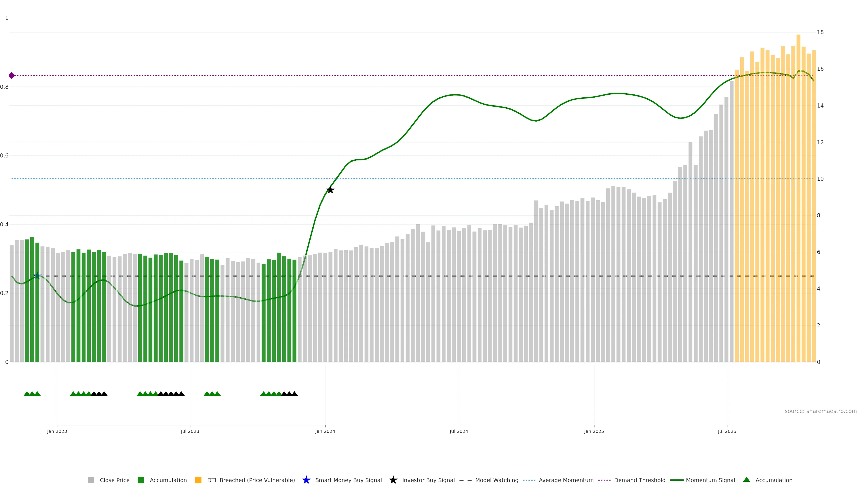Click the Jan 2023 x-axis label
The height and width of the screenshot is (488, 868).
click(57, 432)
